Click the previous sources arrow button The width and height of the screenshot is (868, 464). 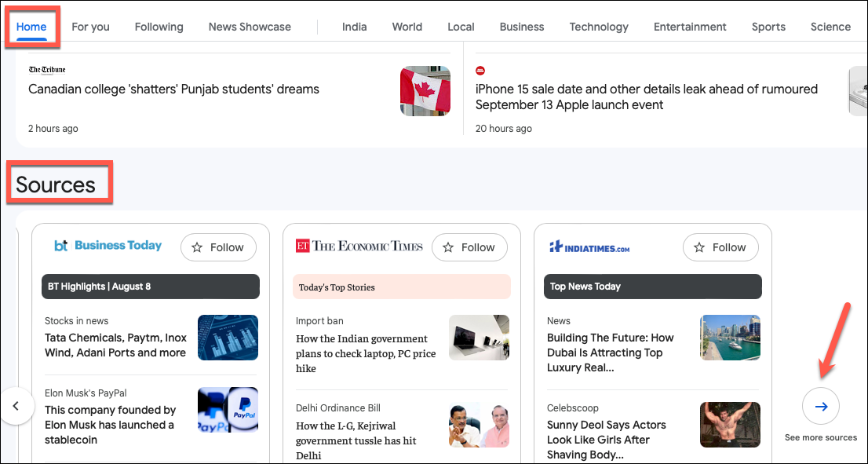tap(16, 406)
